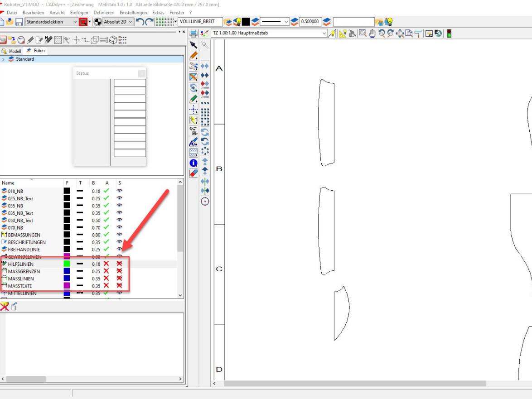This screenshot has height=399, width=532.
Task: Click the Save diskette icon
Action: 19,22
